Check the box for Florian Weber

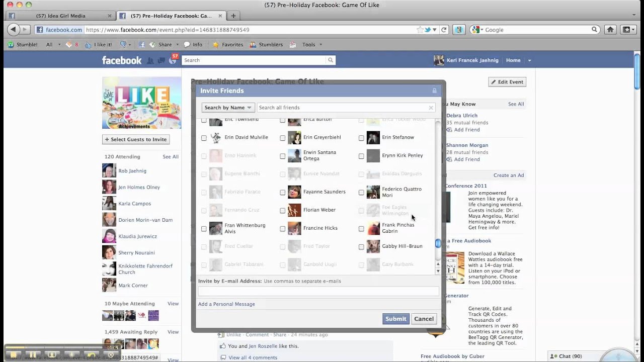point(282,210)
